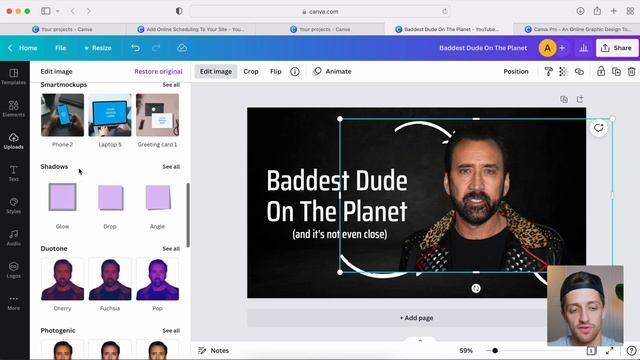The image size is (640, 360).
Task: Duplicate the selected element
Action: coord(616,71)
